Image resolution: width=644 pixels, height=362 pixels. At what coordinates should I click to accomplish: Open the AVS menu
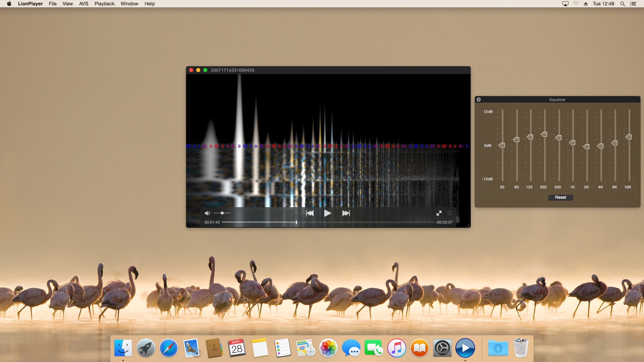[x=83, y=4]
